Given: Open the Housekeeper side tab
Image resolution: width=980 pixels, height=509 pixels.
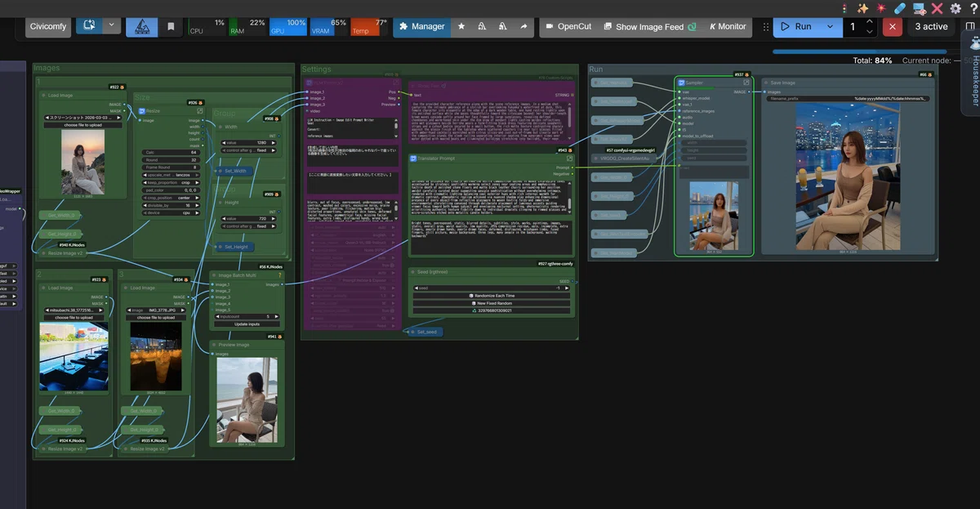Looking at the screenshot, I should pos(971,73).
